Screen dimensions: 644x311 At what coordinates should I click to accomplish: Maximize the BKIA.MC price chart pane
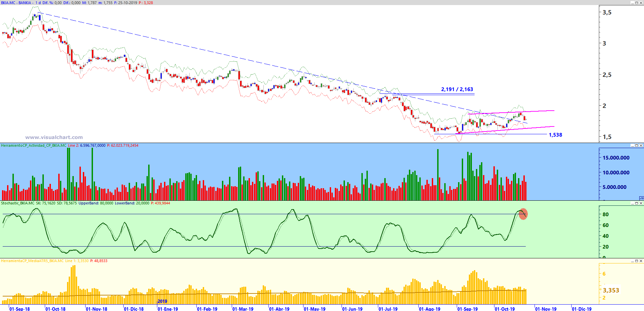click(637, 3)
